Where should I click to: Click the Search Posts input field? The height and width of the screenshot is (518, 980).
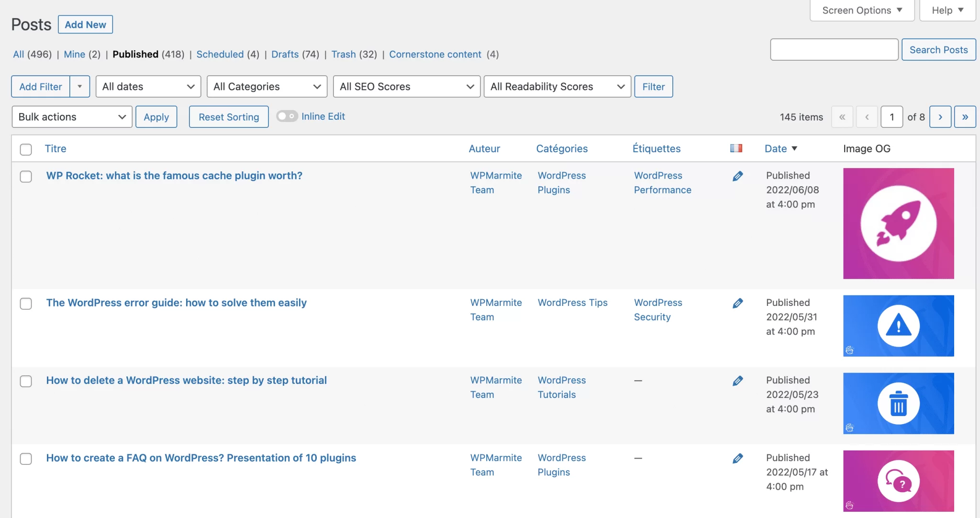tap(833, 49)
